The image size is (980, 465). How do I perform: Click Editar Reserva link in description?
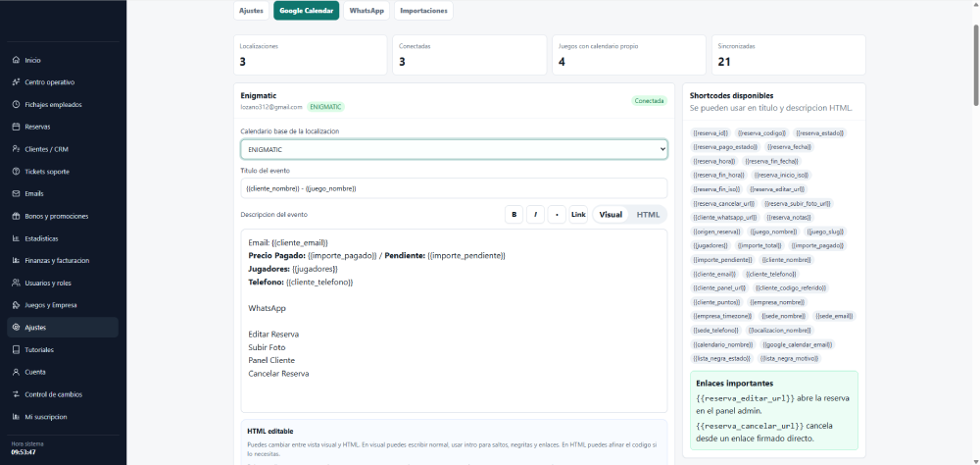[x=273, y=335]
